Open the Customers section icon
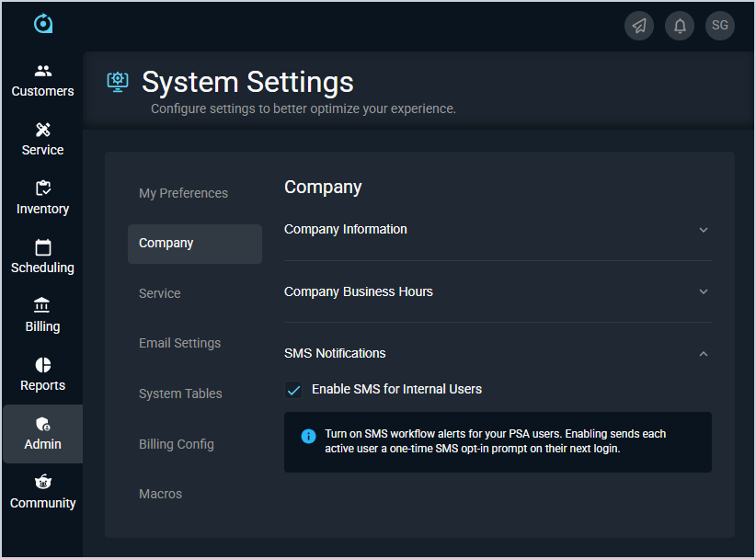The image size is (756, 559). pos(42,71)
